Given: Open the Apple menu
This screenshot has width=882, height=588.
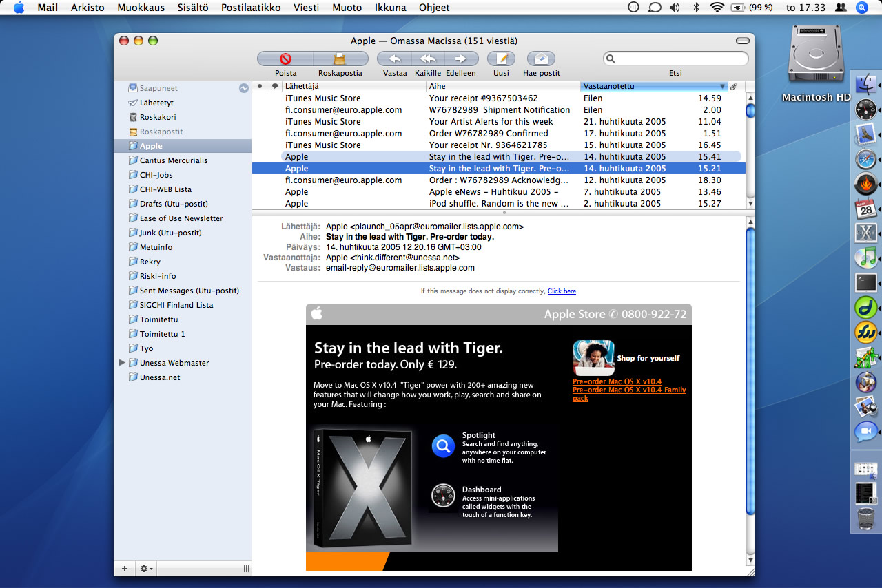Looking at the screenshot, I should [19, 8].
